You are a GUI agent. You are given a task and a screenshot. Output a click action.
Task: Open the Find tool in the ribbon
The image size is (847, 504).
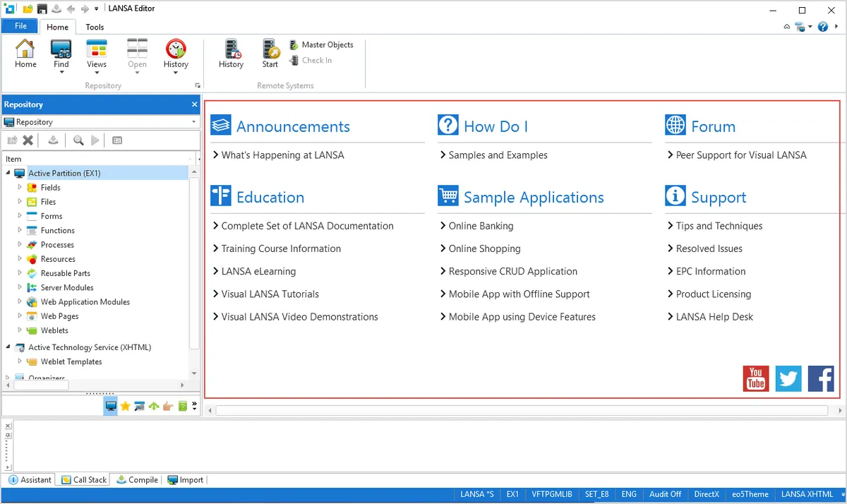pyautogui.click(x=61, y=56)
